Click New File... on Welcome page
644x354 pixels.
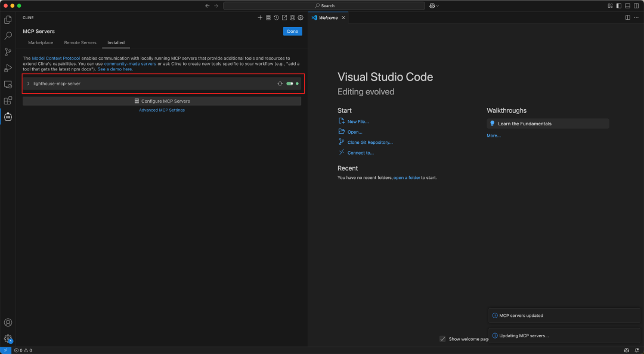tap(358, 122)
